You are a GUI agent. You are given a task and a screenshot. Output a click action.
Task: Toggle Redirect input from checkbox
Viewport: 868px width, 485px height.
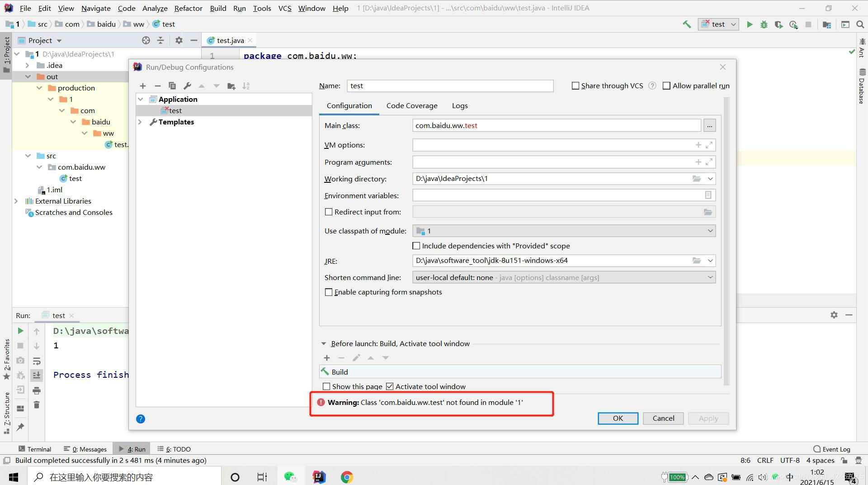point(329,212)
